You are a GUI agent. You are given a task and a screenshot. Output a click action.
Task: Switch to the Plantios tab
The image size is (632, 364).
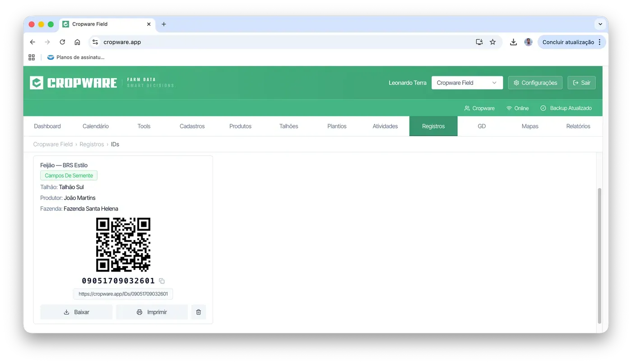[x=337, y=126]
